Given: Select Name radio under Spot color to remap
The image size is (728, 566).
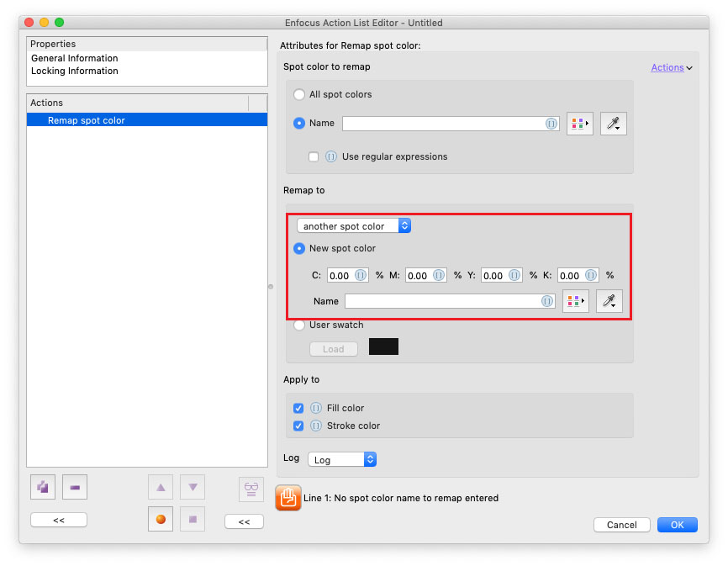Looking at the screenshot, I should (299, 123).
